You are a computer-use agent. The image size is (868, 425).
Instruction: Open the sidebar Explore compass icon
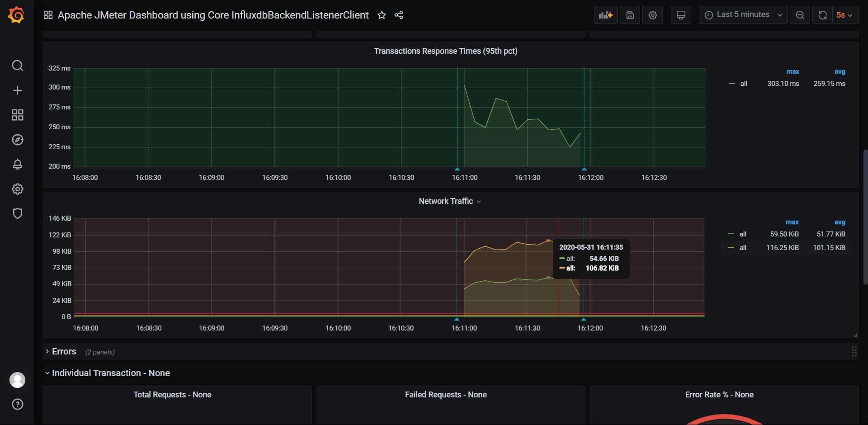(18, 140)
